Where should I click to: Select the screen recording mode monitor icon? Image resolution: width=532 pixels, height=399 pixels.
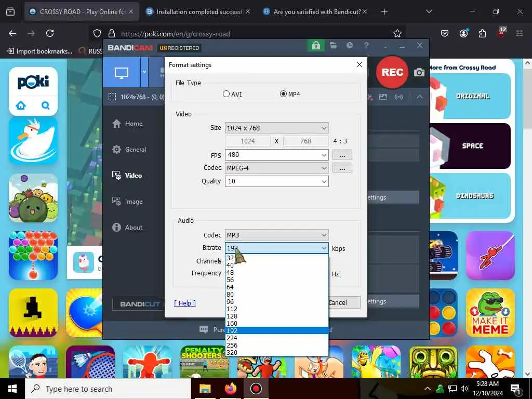[122, 72]
